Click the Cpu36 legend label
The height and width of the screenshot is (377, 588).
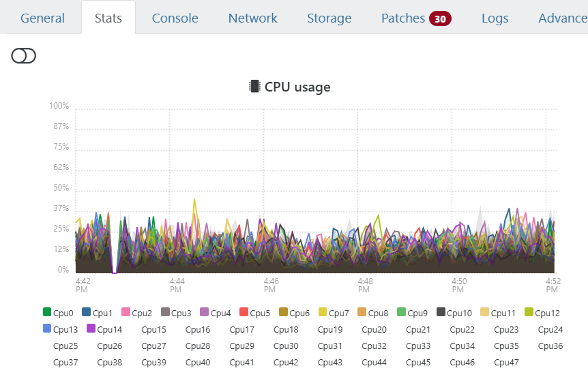(x=550, y=346)
